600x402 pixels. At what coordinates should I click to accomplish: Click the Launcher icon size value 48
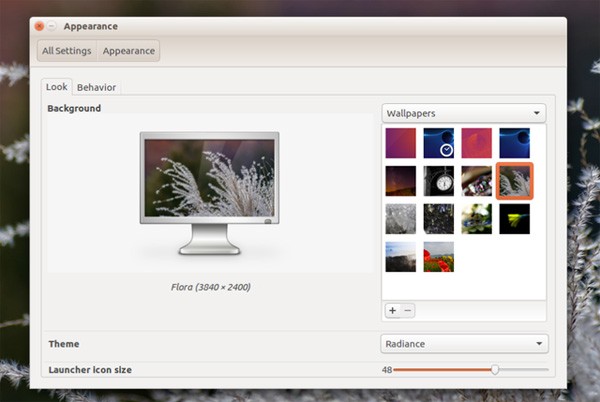386,370
